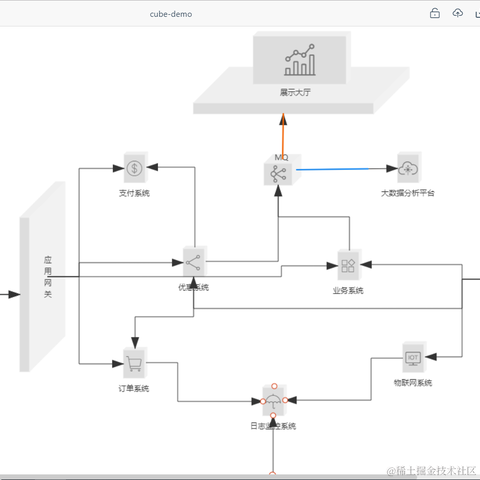Select the 支付系统 dollar icon node

135,168
